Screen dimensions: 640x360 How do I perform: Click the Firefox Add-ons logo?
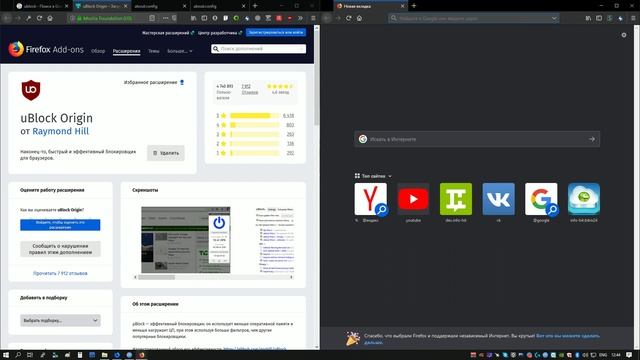coord(46,49)
